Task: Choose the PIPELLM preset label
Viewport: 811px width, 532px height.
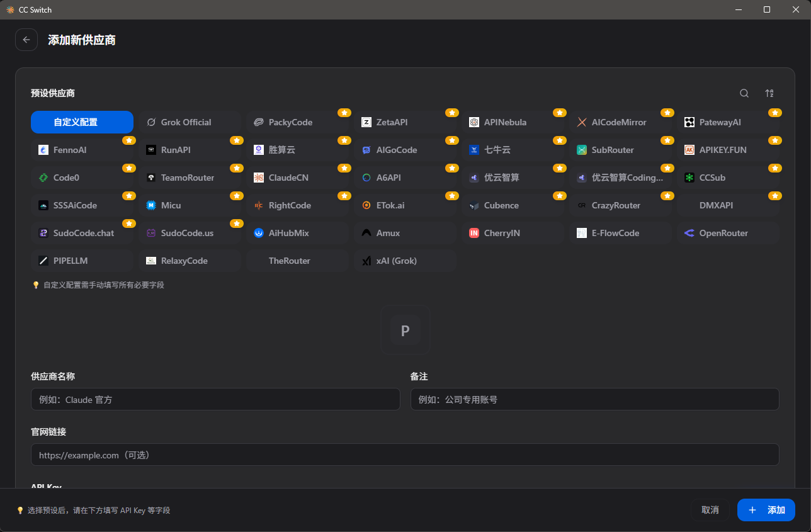Action: point(71,261)
